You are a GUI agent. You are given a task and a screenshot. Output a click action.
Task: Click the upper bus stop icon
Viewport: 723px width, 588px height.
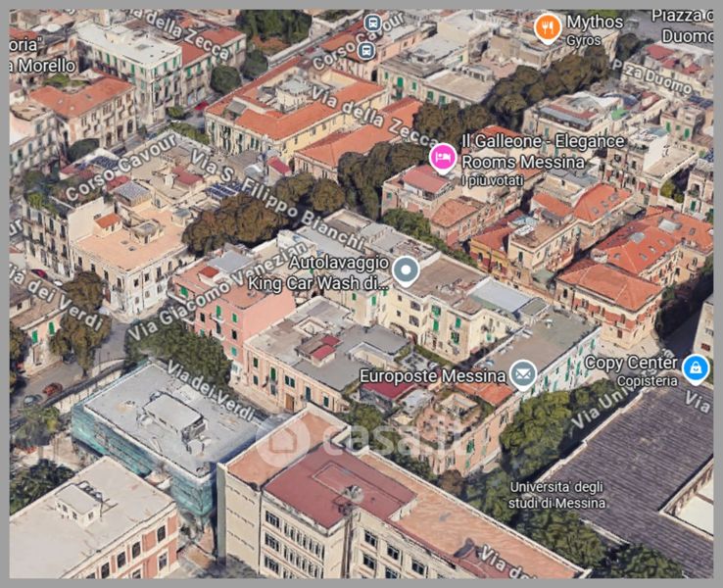[x=372, y=23]
